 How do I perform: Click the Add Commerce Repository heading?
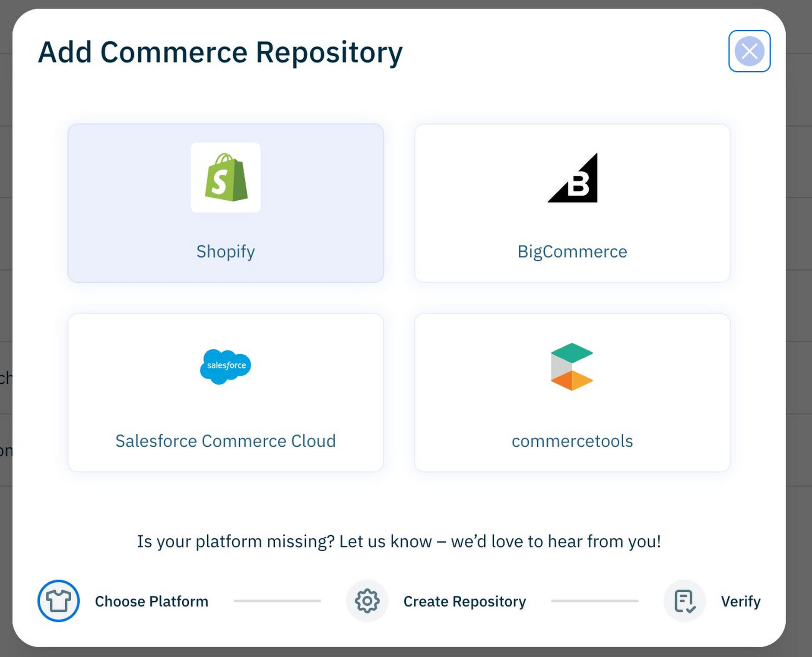pos(220,53)
